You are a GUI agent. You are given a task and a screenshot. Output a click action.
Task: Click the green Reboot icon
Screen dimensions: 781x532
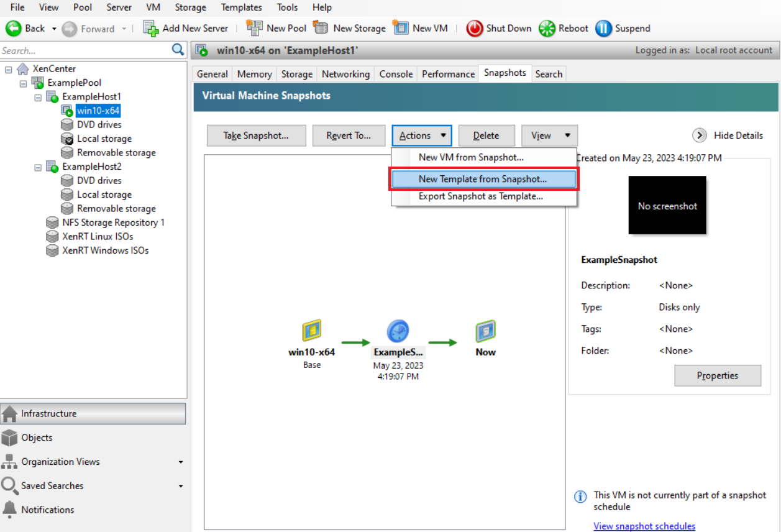coord(547,28)
